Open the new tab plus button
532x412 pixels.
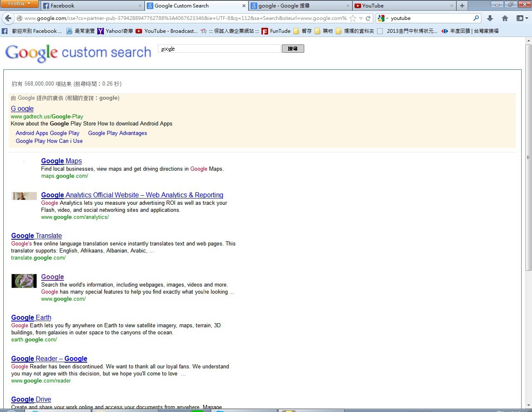[462, 6]
